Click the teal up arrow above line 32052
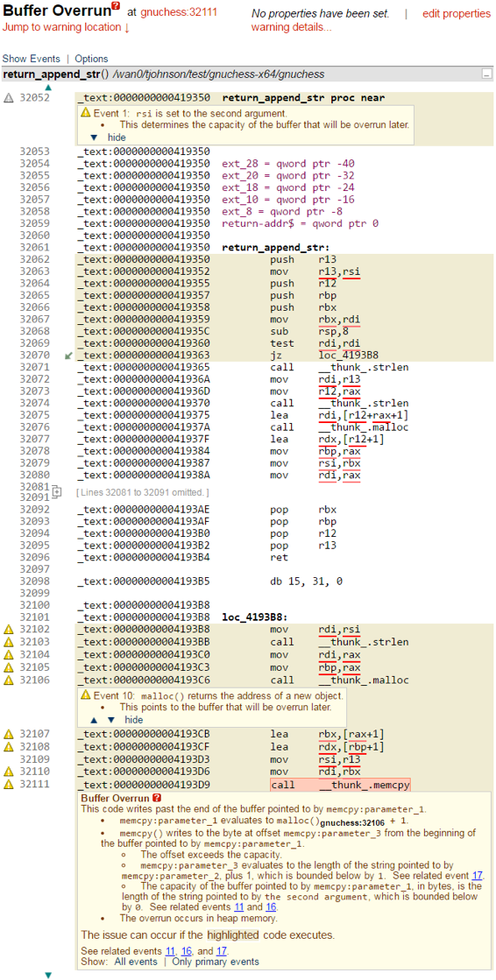 tap(47, 88)
